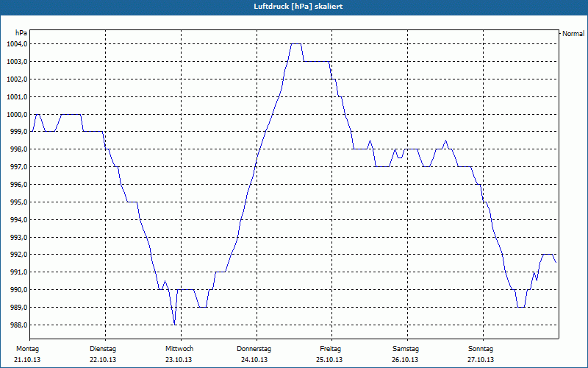The height and width of the screenshot is (368, 588).
Task: Select the 'Mittwoch' day label
Action: (179, 349)
